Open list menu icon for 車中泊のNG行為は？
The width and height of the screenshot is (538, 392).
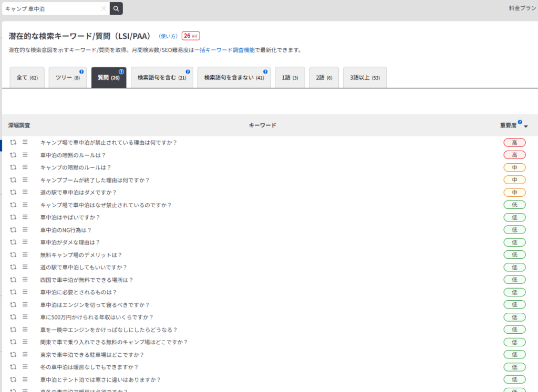pos(25,230)
